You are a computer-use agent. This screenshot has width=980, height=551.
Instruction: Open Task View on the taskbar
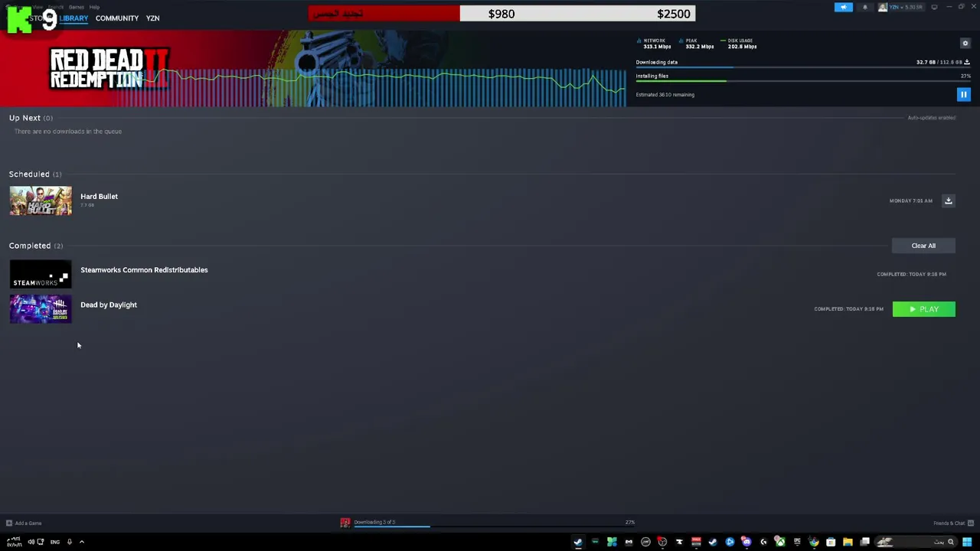pos(864,542)
